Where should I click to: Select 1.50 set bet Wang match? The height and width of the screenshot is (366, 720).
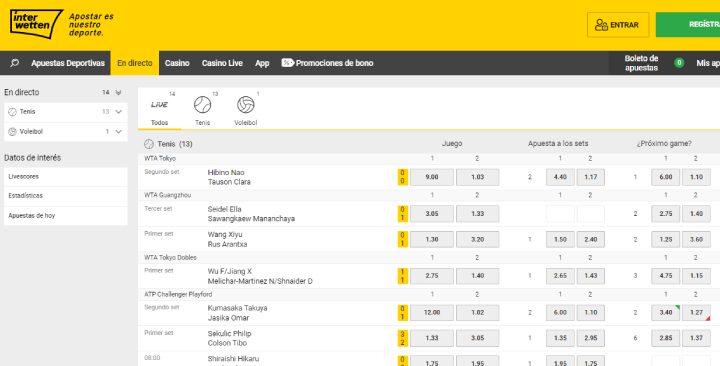[560, 239]
